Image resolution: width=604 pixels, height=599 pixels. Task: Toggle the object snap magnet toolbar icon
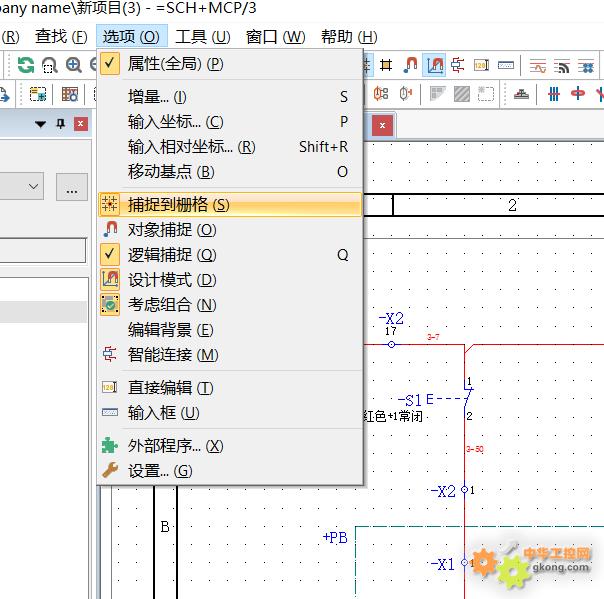tap(410, 65)
